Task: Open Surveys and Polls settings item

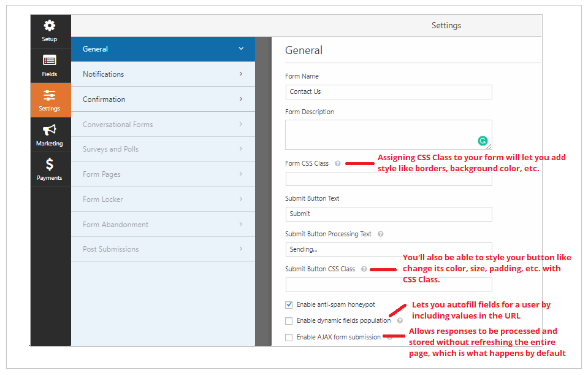Action: point(163,149)
